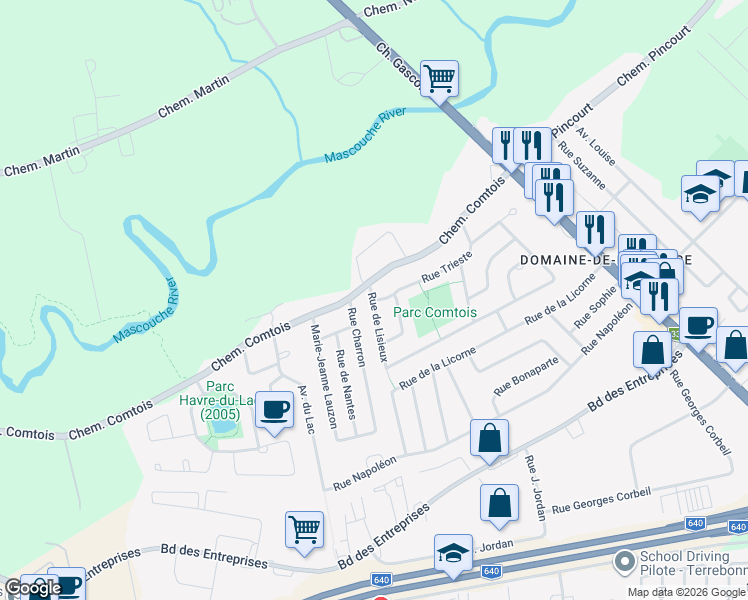Click fork-and-knife marker touching the Pincourt label
This screenshot has width=748, height=600.
pos(532,146)
